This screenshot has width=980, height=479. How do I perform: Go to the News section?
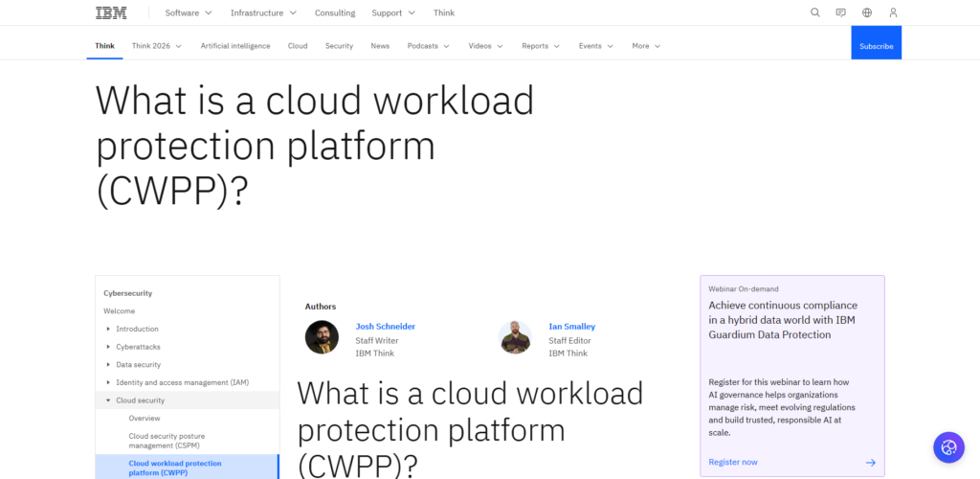click(380, 46)
